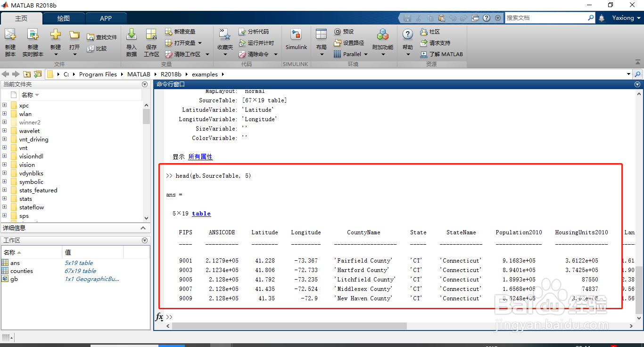This screenshot has width=644, height=347.
Task: Click the 比较 (Compare) icon
Action: 91,48
